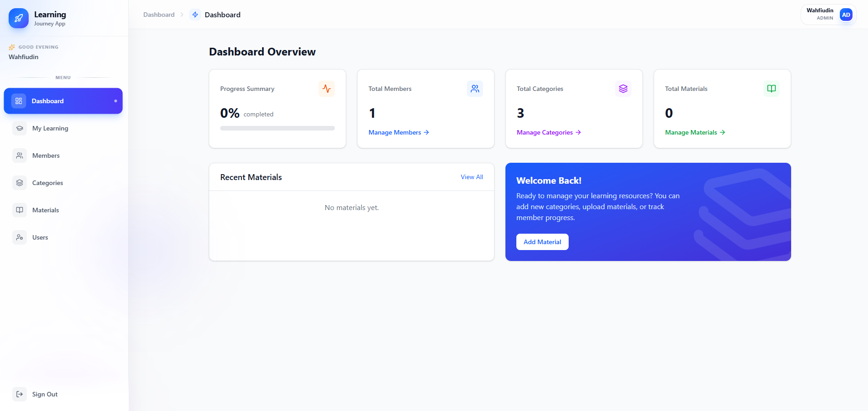
Task: Click the Wahfiudin name under the greeting
Action: [24, 57]
